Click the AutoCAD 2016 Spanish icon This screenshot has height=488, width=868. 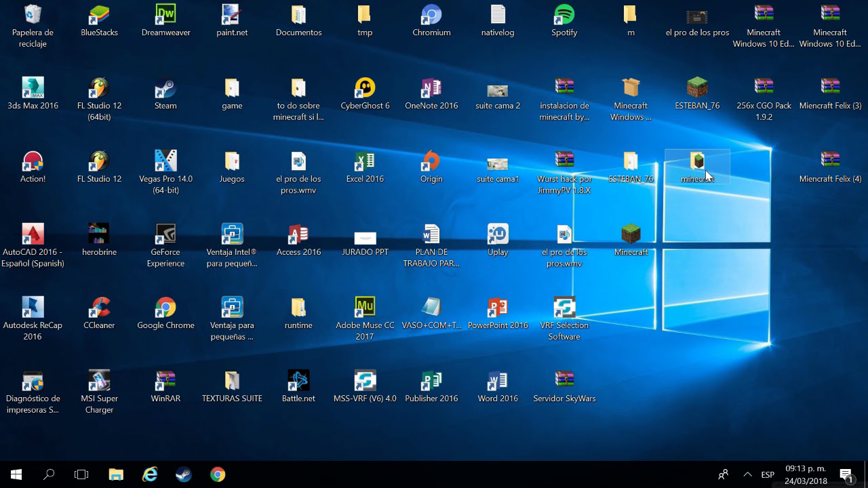33,245
